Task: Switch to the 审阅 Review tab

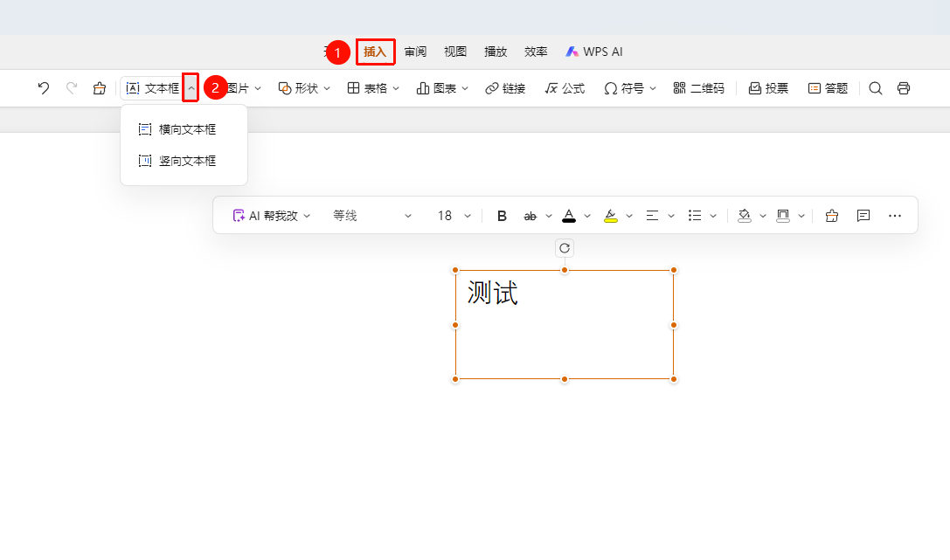Action: [x=416, y=52]
